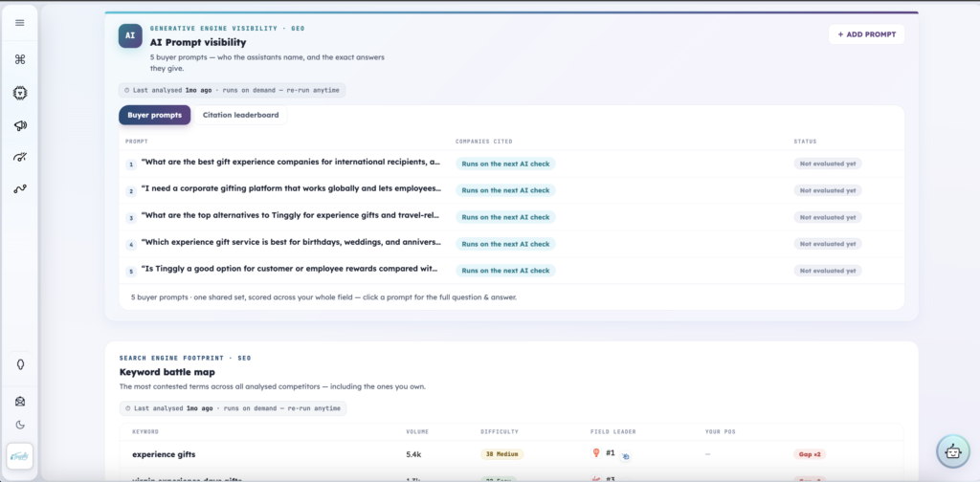This screenshot has width=980, height=482.
Task: Open the speed gauge icon in sidebar
Action: [20, 157]
